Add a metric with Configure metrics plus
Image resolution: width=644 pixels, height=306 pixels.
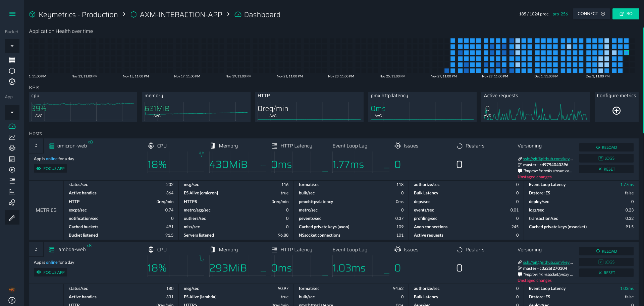(x=616, y=111)
